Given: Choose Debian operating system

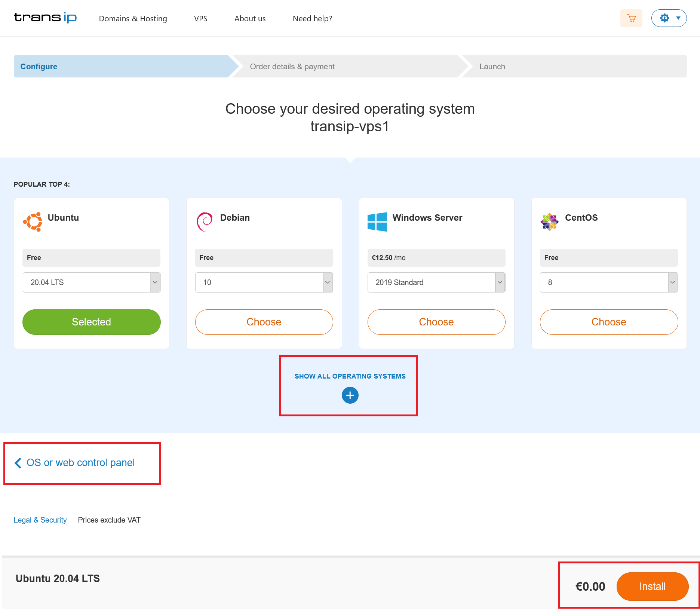Looking at the screenshot, I should coord(264,322).
